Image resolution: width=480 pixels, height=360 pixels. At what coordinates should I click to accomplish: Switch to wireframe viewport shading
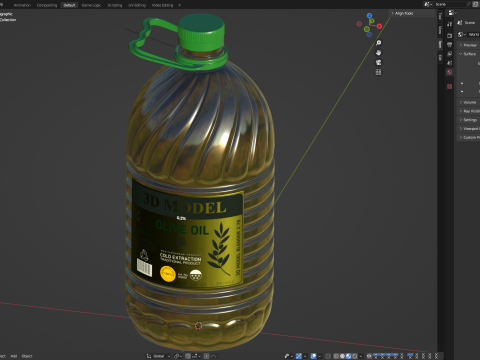click(336, 356)
